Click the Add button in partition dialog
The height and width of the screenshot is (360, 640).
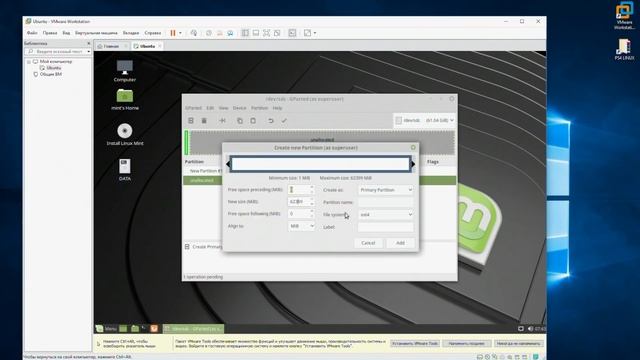coord(400,243)
